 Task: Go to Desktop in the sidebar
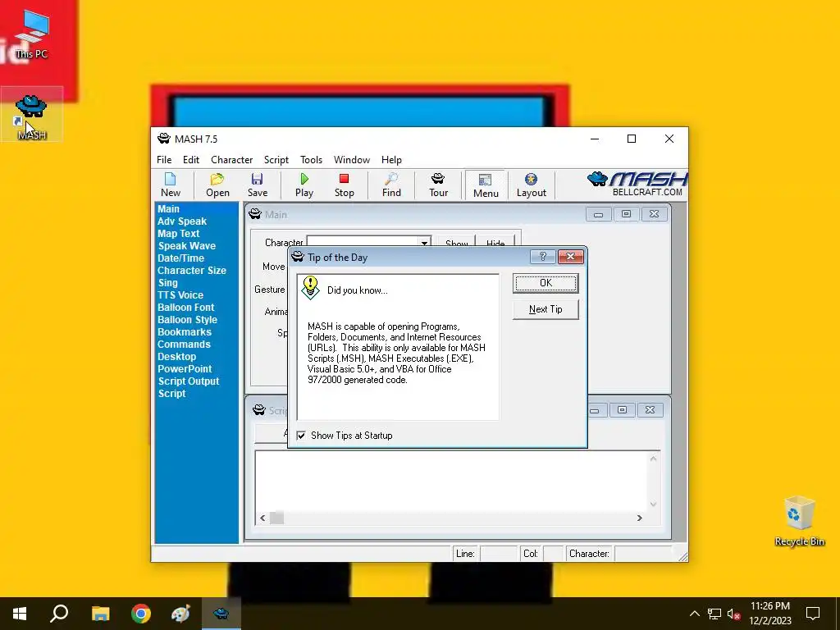click(177, 357)
